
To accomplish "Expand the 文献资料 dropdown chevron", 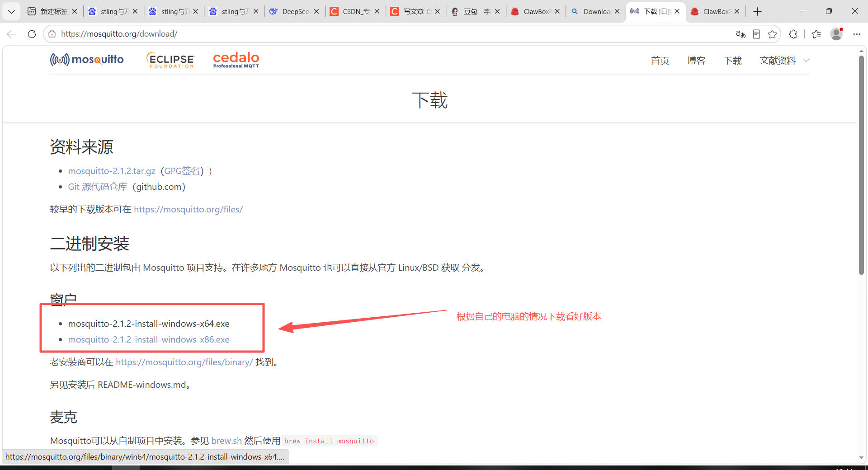I will (x=806, y=60).
